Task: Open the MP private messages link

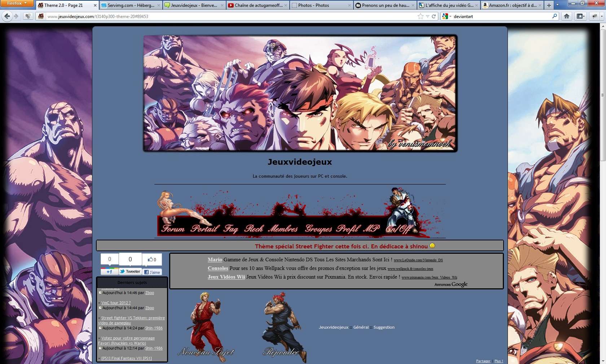Action: [371, 228]
